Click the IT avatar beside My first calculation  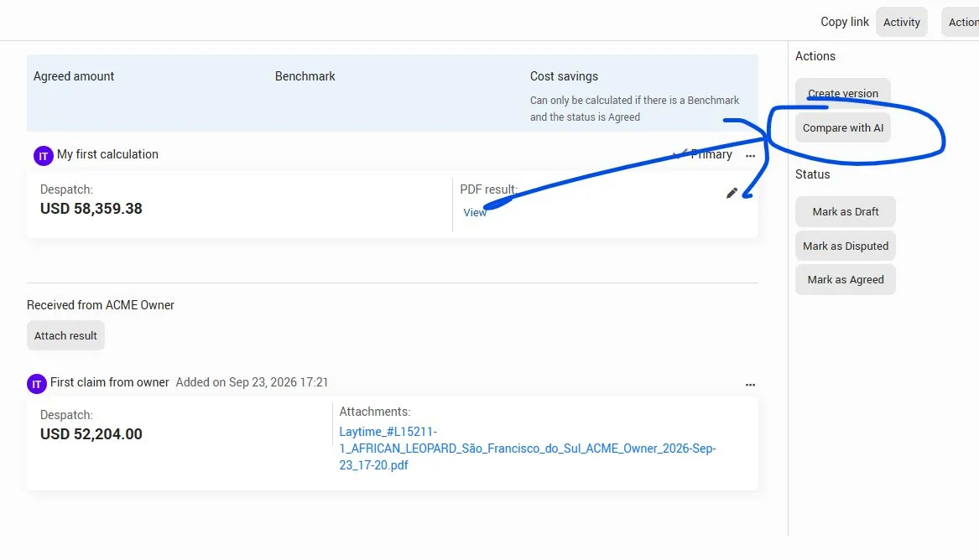click(x=43, y=156)
